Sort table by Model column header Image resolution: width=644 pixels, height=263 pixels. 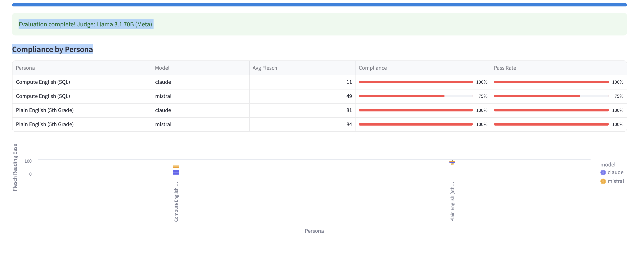pyautogui.click(x=162, y=68)
